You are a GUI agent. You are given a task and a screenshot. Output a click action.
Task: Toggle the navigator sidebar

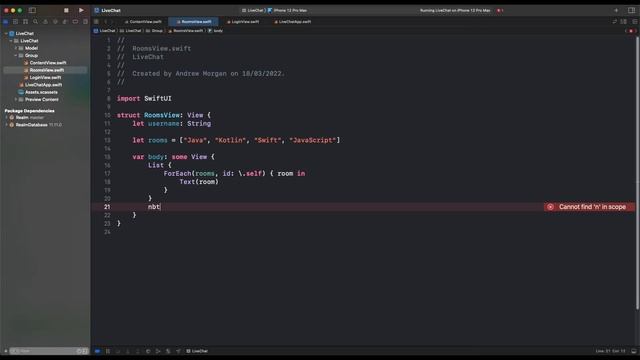(x=32, y=10)
